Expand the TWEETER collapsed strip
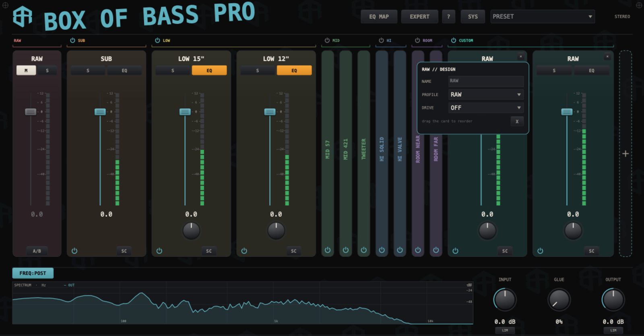The width and height of the screenshot is (644, 336). [364, 149]
